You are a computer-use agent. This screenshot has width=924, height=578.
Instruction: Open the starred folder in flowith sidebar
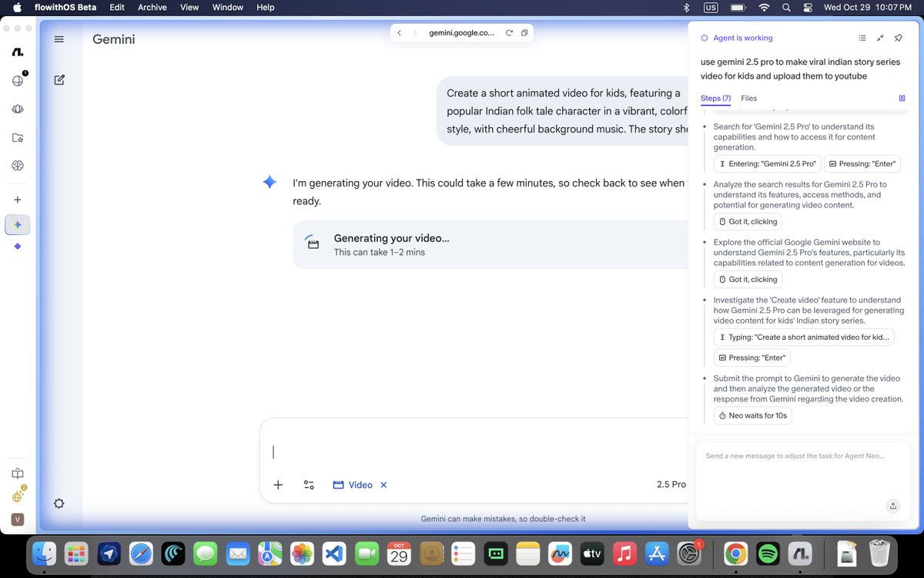[x=18, y=138]
